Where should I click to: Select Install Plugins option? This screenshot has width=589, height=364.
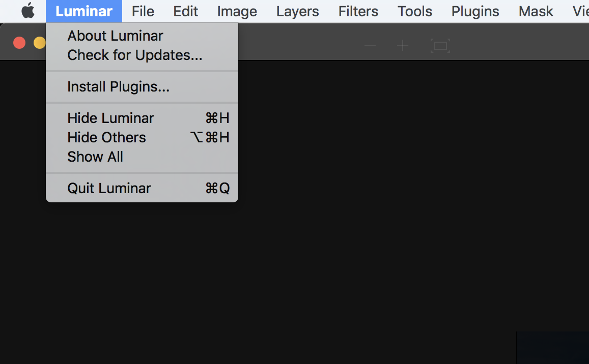click(x=118, y=86)
